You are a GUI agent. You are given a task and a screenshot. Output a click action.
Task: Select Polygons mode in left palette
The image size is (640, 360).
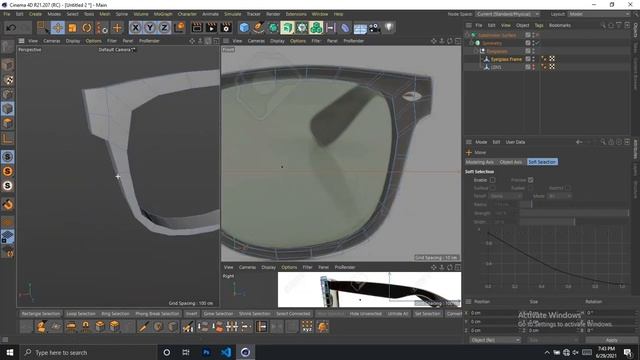(7, 123)
